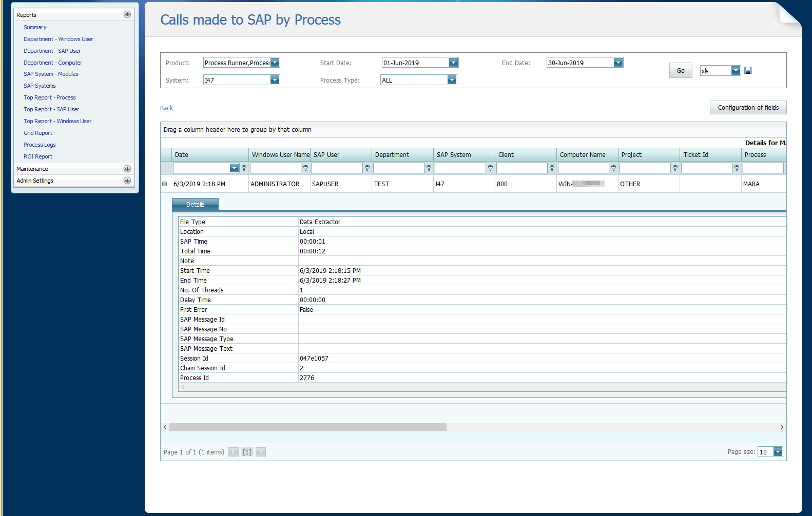The height and width of the screenshot is (516, 812).
Task: Expand the Admin Settings section arrow
Action: click(x=127, y=181)
